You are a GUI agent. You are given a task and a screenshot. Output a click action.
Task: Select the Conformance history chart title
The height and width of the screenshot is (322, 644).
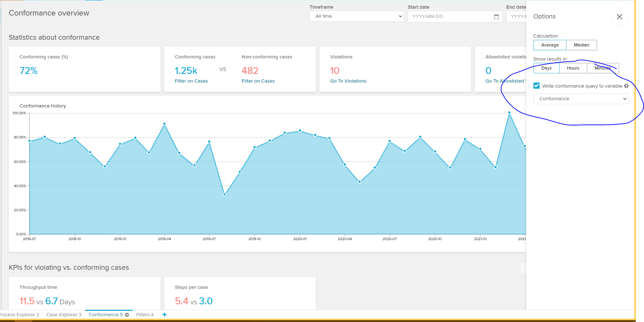[x=43, y=106]
